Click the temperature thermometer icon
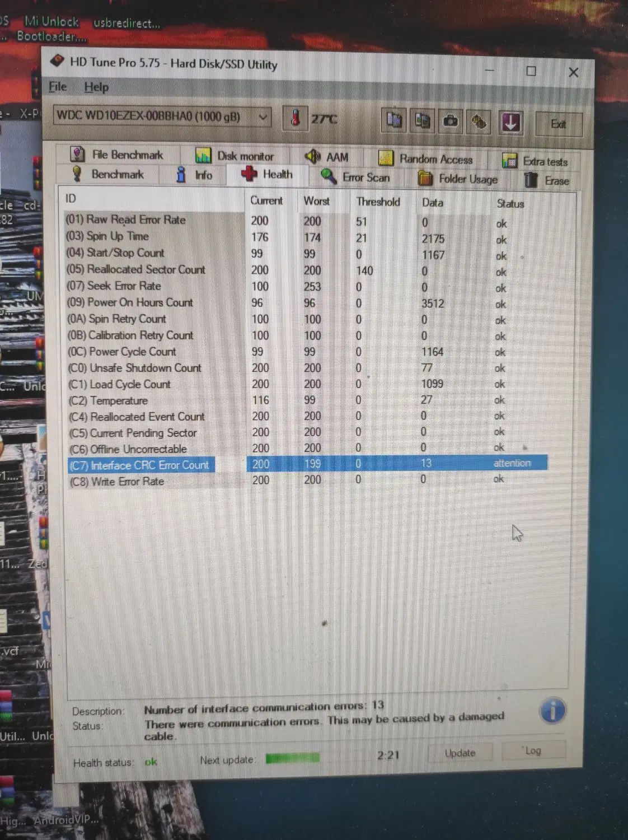 click(295, 118)
